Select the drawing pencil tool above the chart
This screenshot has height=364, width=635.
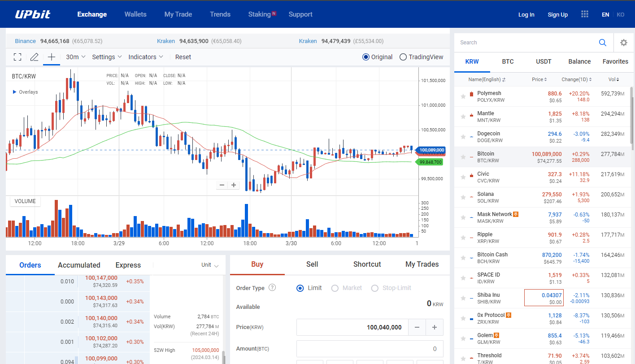tap(34, 57)
